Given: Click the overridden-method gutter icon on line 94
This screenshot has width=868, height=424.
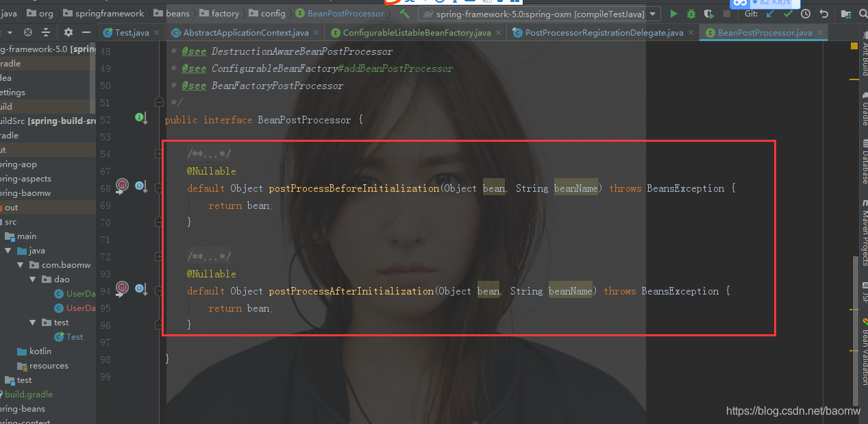Looking at the screenshot, I should [141, 289].
